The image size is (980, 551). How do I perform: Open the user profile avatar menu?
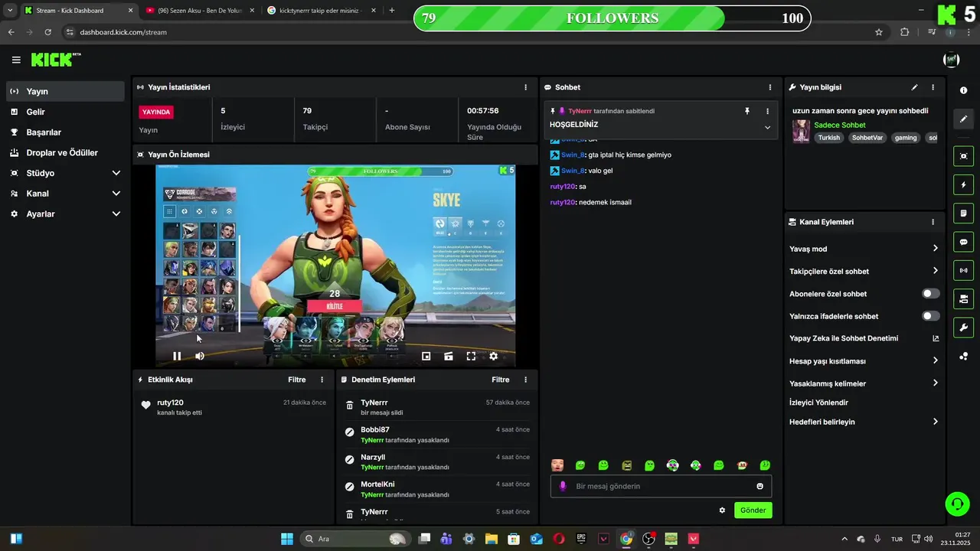pos(951,60)
